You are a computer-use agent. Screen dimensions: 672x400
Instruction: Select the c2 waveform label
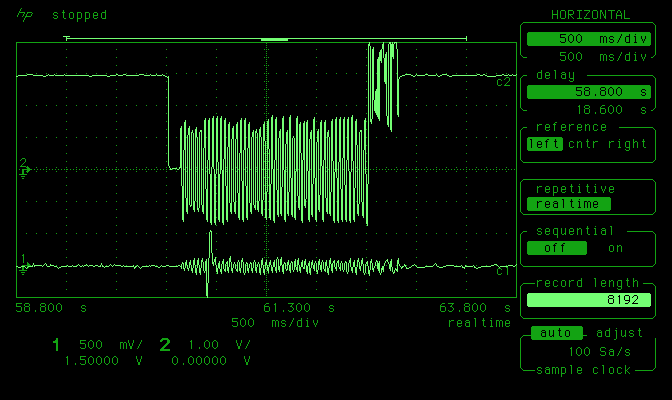tap(503, 82)
